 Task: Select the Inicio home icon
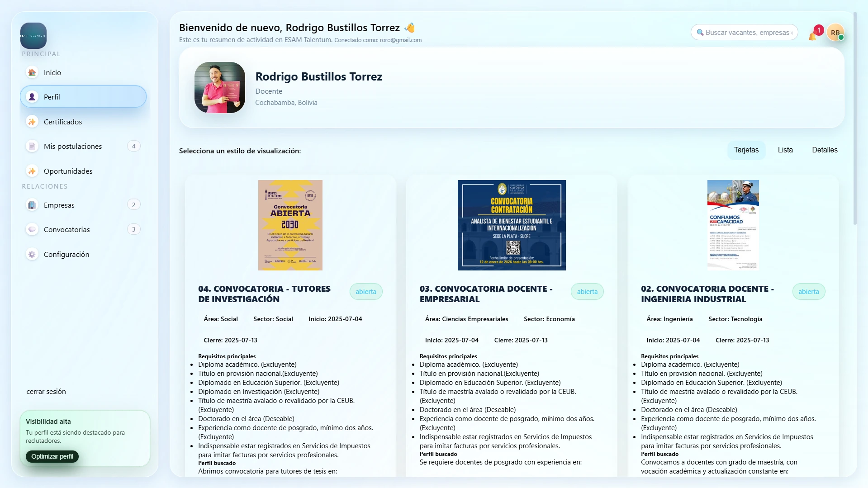(x=32, y=72)
